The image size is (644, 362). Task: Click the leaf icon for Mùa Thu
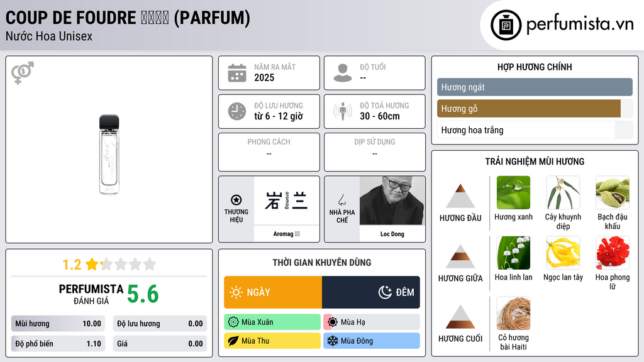pyautogui.click(x=233, y=341)
